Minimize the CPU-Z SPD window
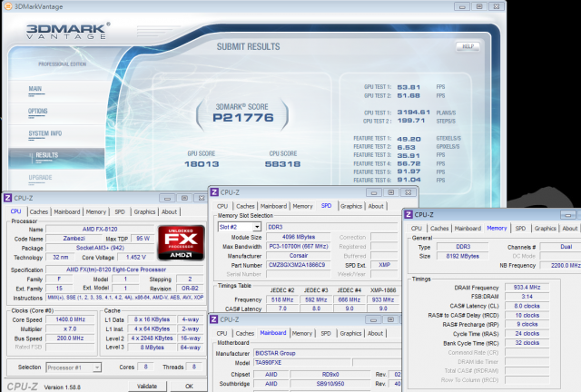The image size is (581, 392). click(x=374, y=192)
